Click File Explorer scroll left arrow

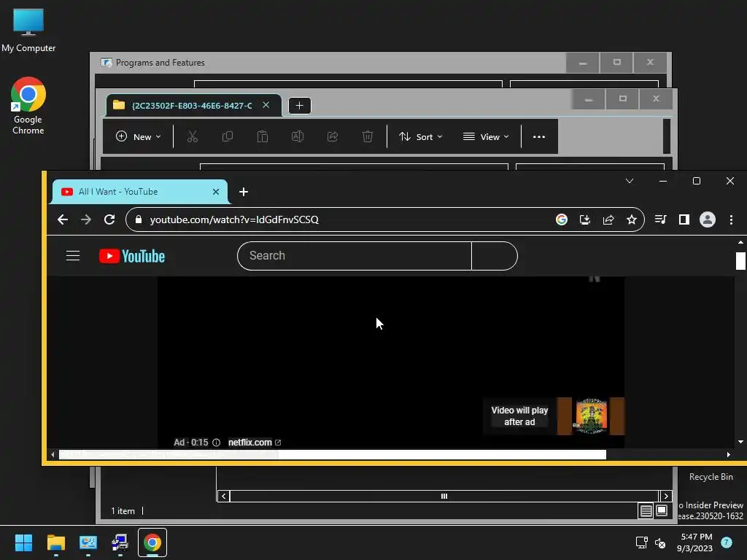pos(223,496)
